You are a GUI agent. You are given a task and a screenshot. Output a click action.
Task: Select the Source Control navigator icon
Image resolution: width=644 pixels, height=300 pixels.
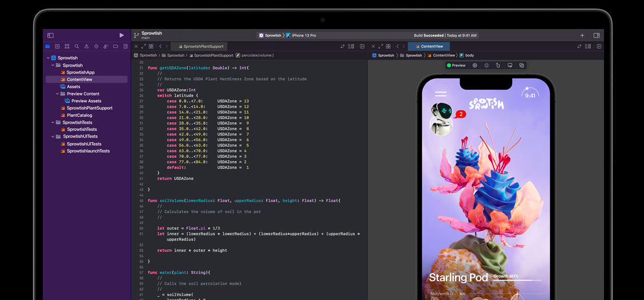tap(57, 46)
